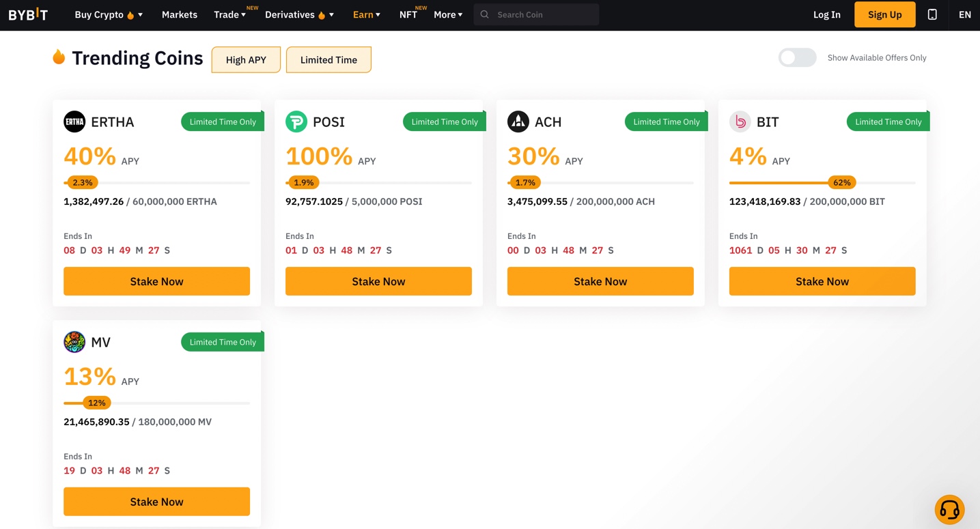Click Stake Now on the MV card

pyautogui.click(x=156, y=502)
